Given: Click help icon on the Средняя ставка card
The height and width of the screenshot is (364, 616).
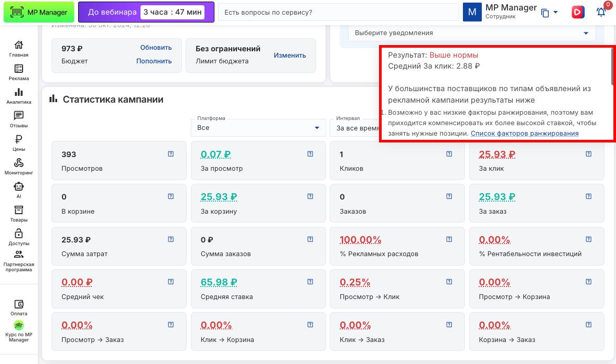Looking at the screenshot, I should tap(310, 282).
